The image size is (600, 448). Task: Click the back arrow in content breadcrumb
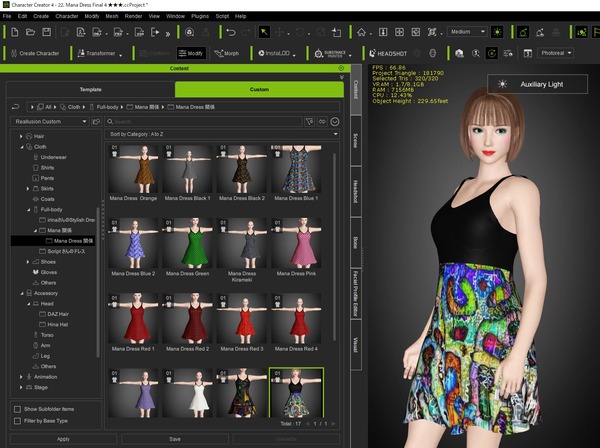pos(15,107)
